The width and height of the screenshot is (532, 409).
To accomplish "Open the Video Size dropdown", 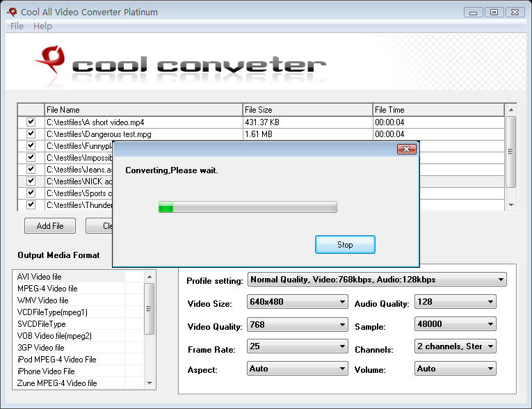I will (297, 302).
